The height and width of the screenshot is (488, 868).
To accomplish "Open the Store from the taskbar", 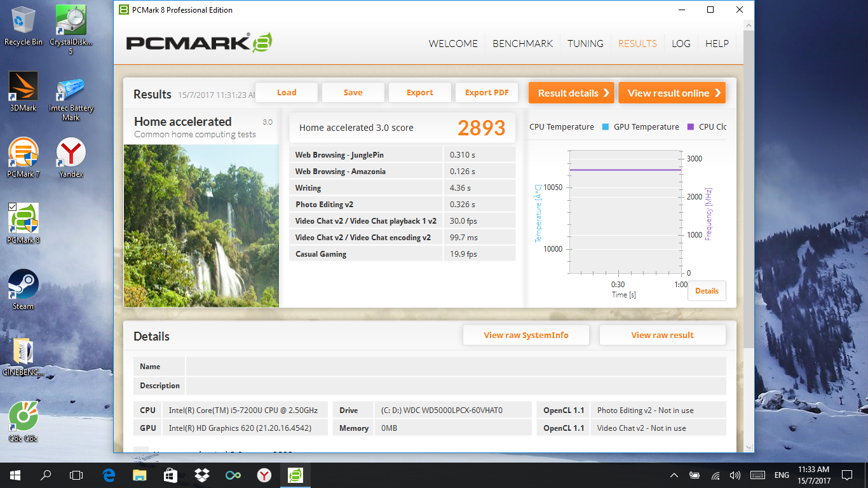I will (x=170, y=475).
